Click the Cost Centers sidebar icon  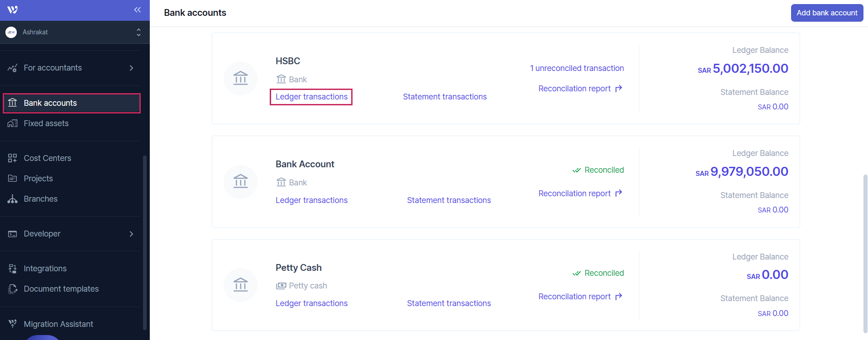[13, 158]
